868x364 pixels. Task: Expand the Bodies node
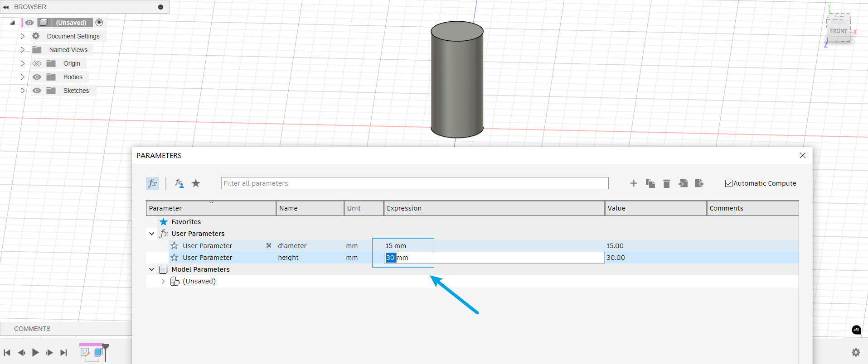(22, 77)
